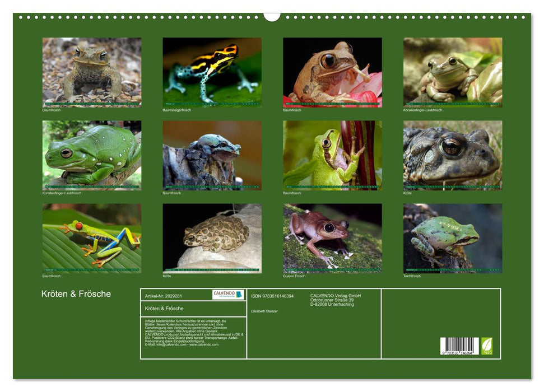Click the blue calendar symbol in the CALVENDO logo
This screenshot has height=392, width=544.
coord(239,294)
